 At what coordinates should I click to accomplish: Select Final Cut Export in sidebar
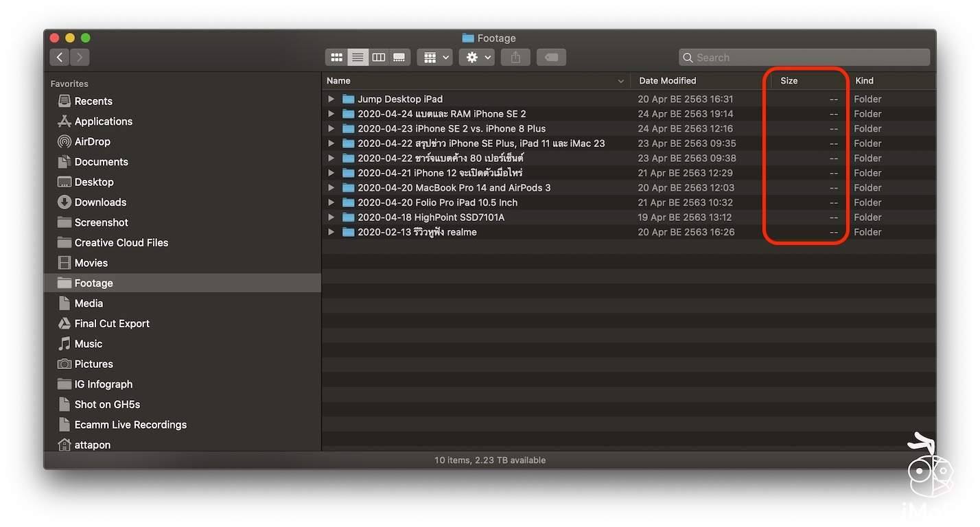[x=112, y=324]
